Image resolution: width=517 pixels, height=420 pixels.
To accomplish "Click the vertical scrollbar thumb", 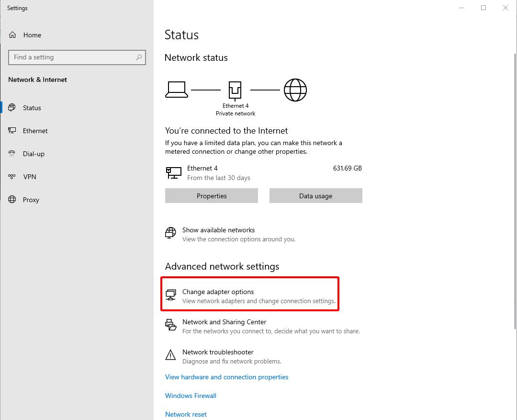I will click(x=515, y=192).
